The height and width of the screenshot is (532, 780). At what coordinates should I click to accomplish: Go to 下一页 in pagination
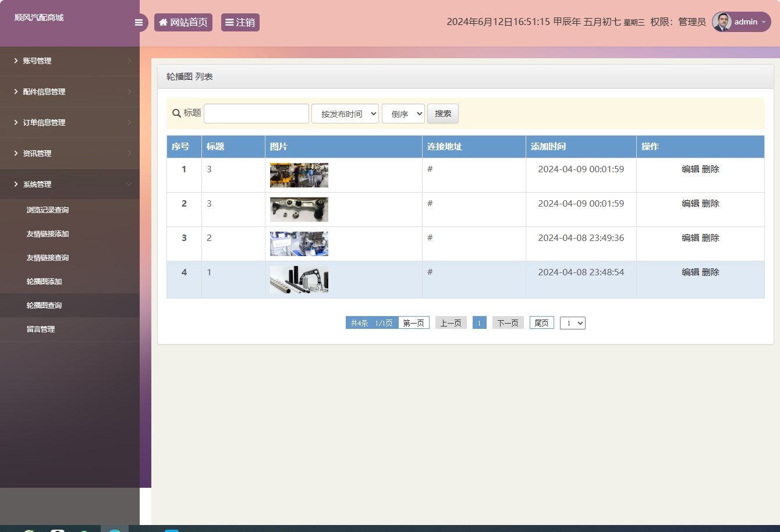click(508, 323)
